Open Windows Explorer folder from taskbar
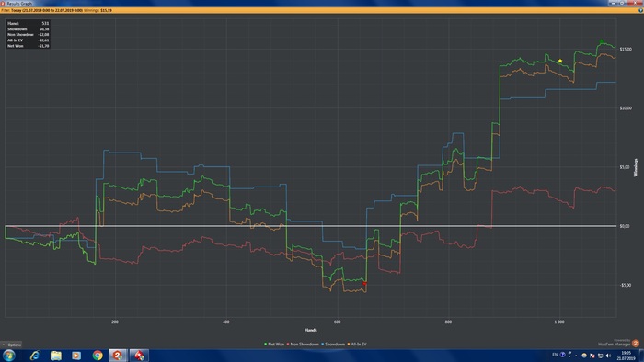This screenshot has height=362, width=644. click(x=55, y=356)
